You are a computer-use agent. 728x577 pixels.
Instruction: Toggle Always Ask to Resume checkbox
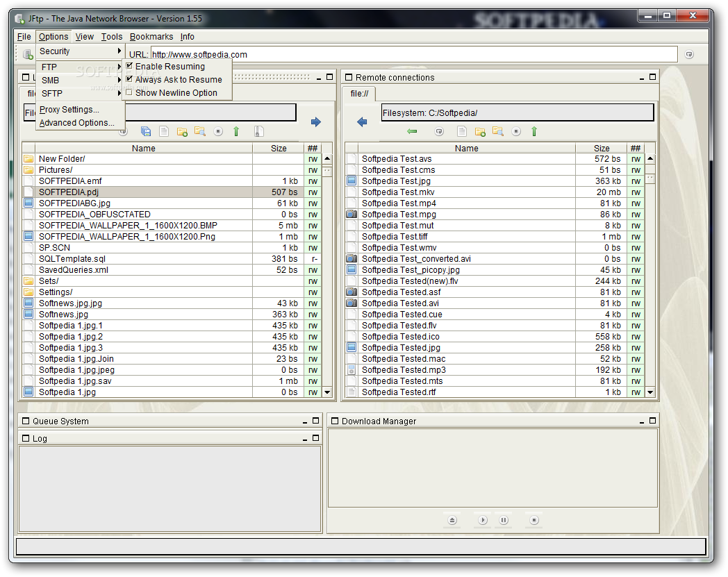129,79
